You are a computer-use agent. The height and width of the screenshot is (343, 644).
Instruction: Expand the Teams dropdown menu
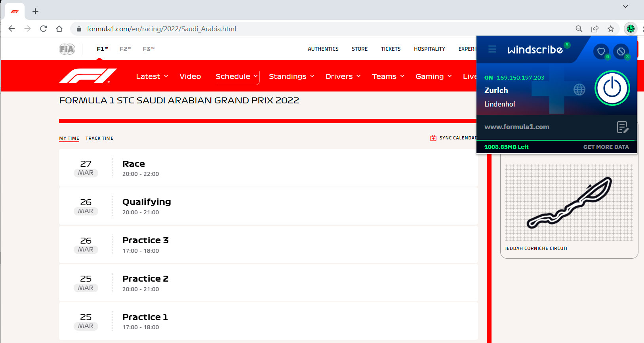click(388, 76)
